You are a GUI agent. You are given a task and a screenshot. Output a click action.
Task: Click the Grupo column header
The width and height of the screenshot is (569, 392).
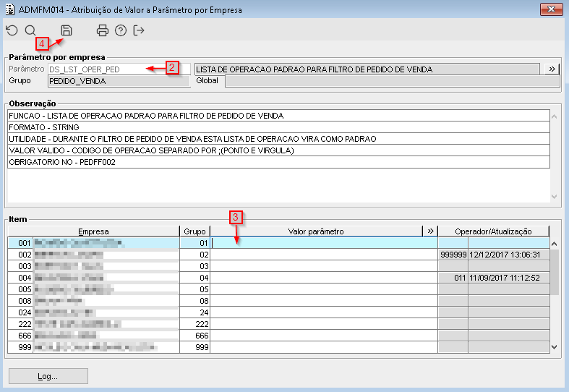pyautogui.click(x=195, y=231)
